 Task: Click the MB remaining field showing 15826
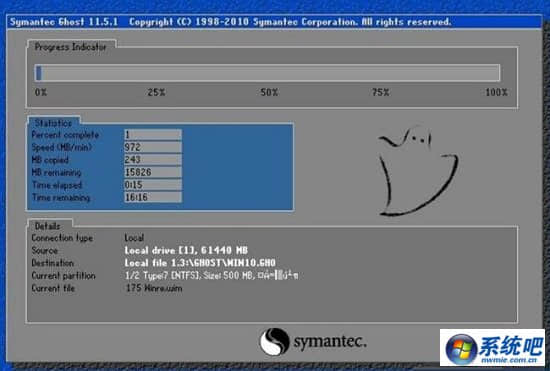(x=153, y=172)
